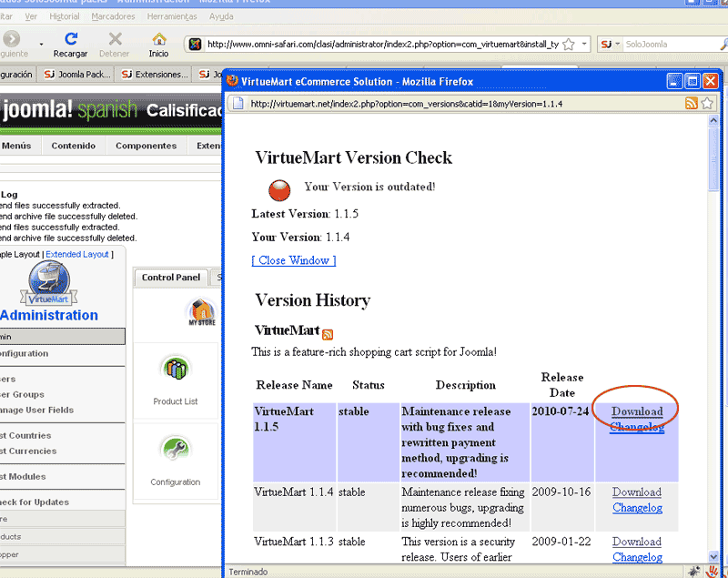Open Check for Updates in sidebar
The height and width of the screenshot is (578, 728).
click(35, 502)
